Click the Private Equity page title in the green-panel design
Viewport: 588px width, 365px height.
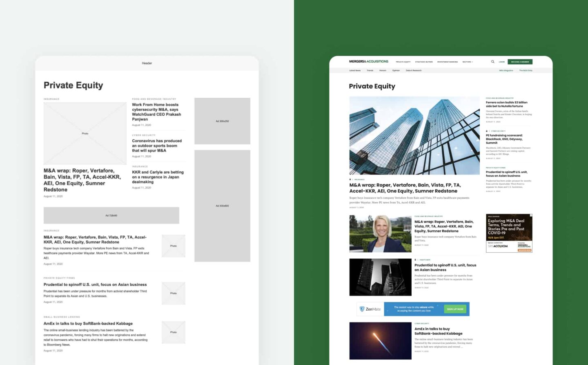pos(372,86)
